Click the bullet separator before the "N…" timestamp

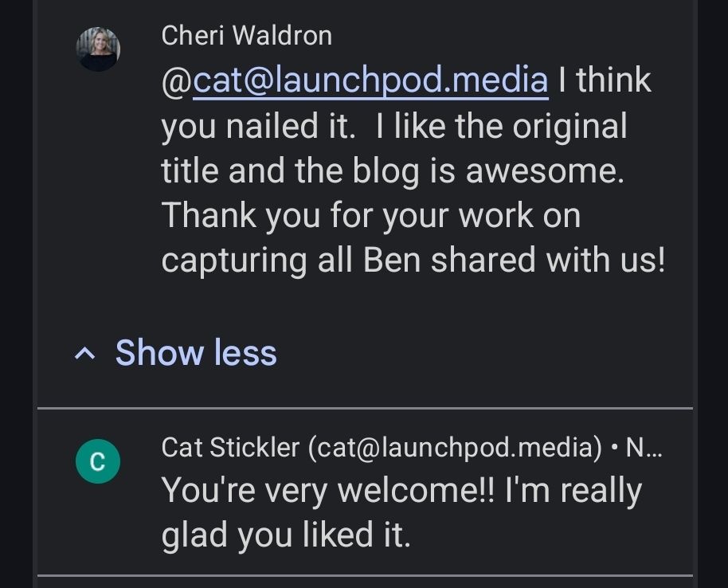pos(614,448)
